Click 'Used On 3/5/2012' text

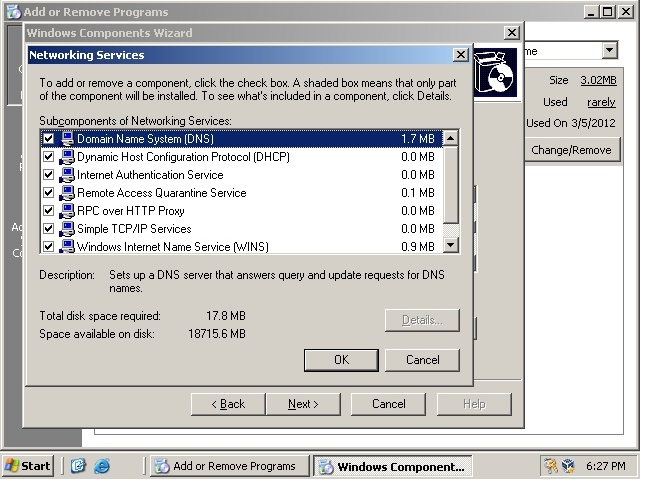click(570, 123)
